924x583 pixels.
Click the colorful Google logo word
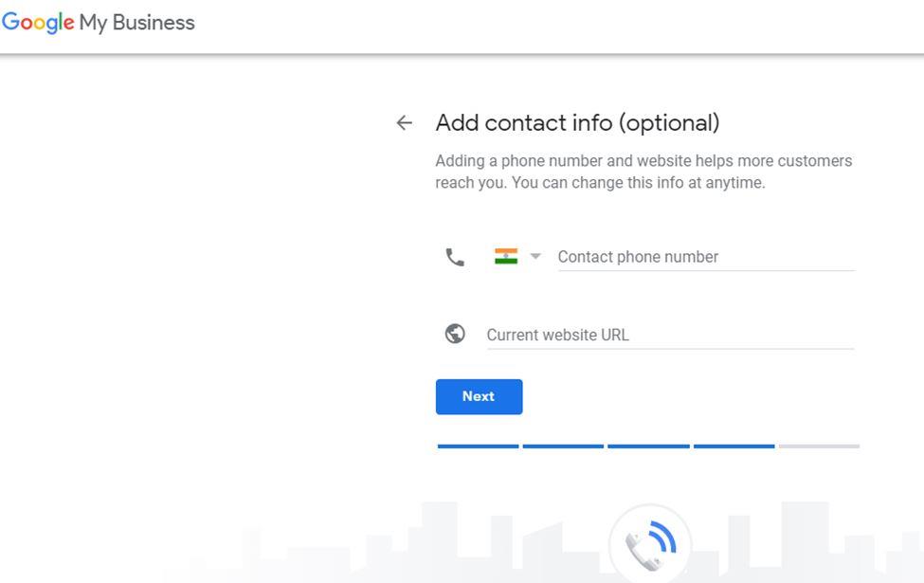38,23
